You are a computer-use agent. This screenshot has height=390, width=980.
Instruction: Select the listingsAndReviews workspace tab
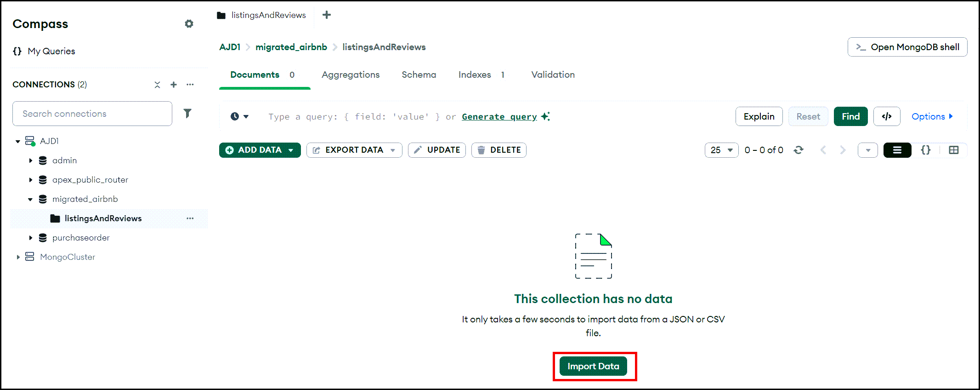(261, 15)
